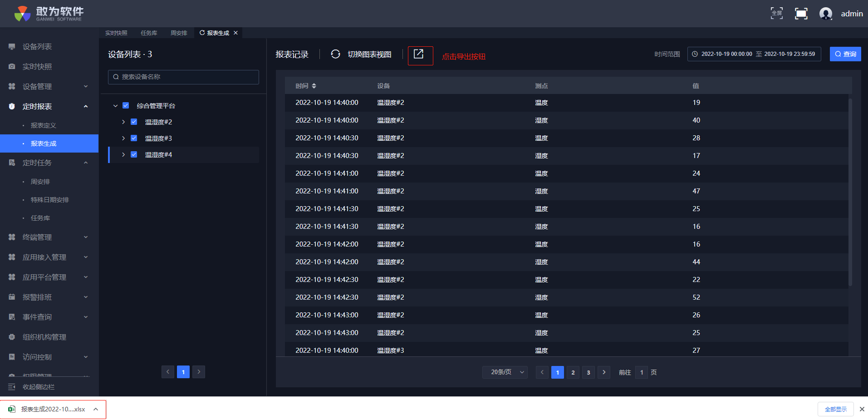Click the fullscreen icon in header
The image size is (868, 420).
(x=801, y=14)
